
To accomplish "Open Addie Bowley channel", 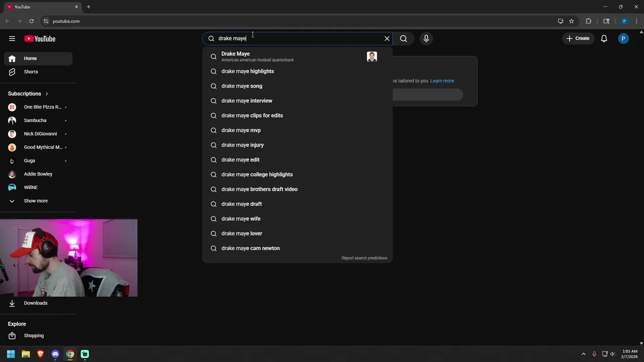I will coord(38,174).
